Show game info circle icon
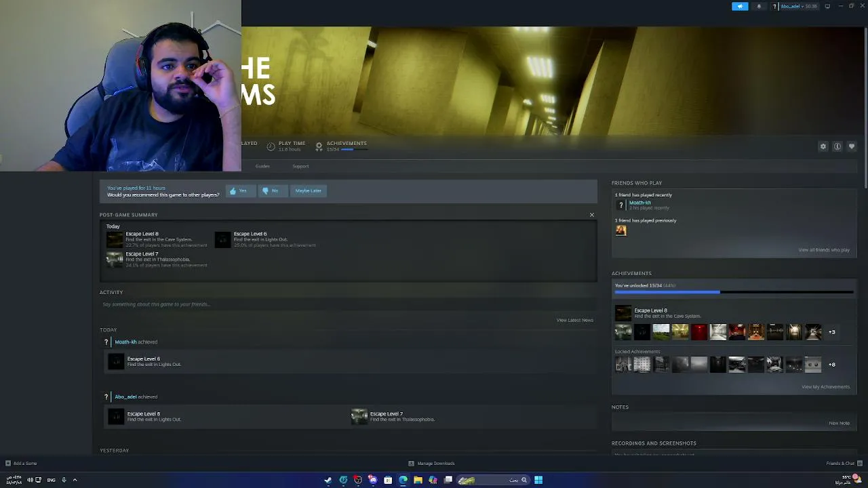 pos(837,146)
